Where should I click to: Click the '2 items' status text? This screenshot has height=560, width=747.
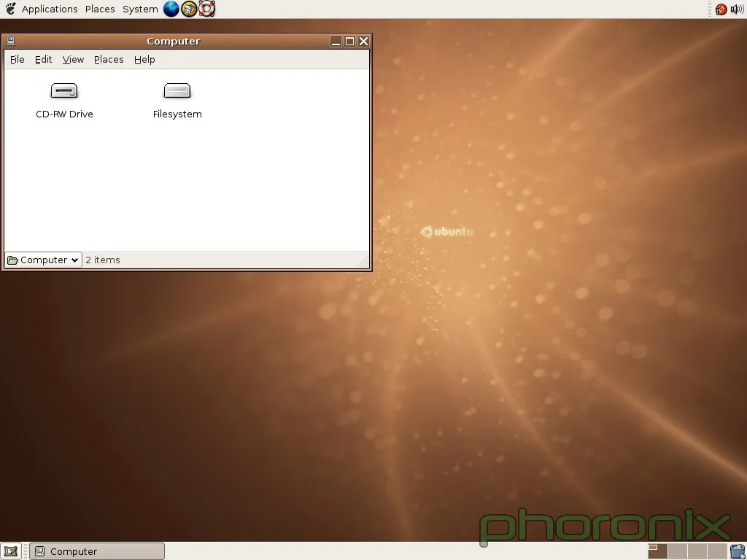click(x=103, y=260)
